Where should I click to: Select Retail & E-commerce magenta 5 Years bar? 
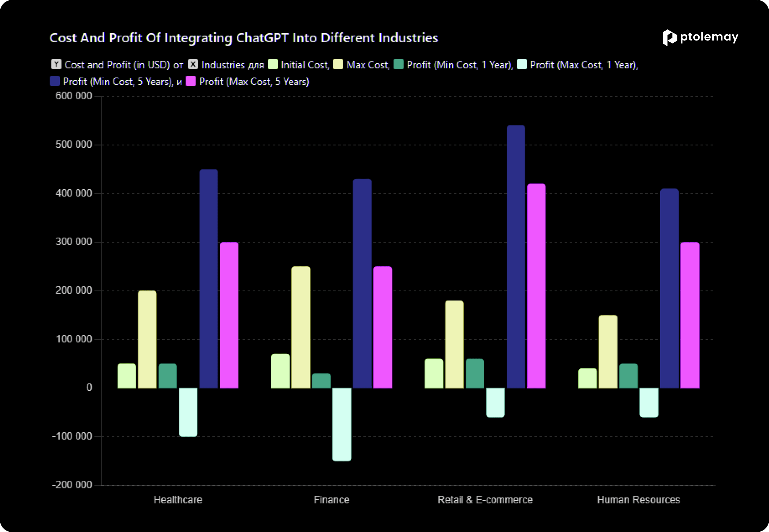coord(536,286)
